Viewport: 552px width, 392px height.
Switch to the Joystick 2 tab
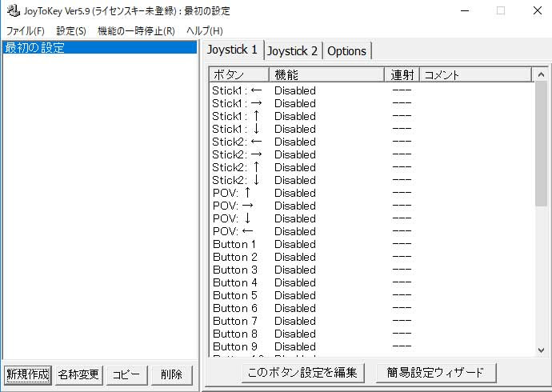click(293, 51)
